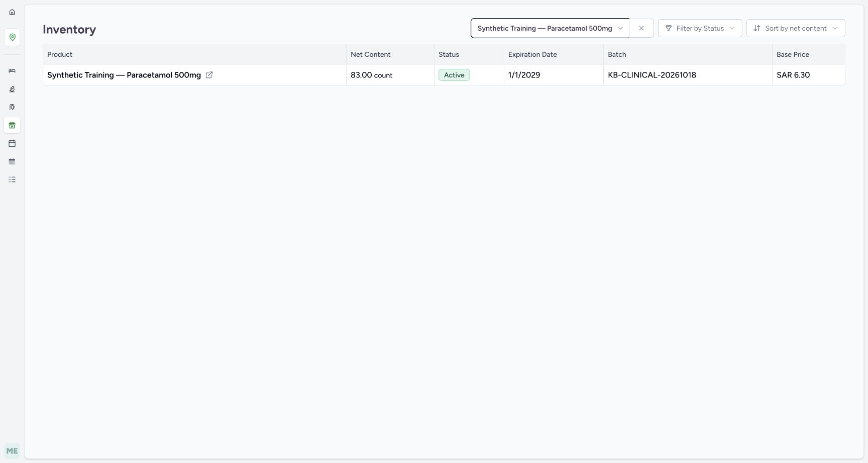Open external link icon beside Paracetamol 500mg
This screenshot has width=868, height=463.
coord(209,75)
